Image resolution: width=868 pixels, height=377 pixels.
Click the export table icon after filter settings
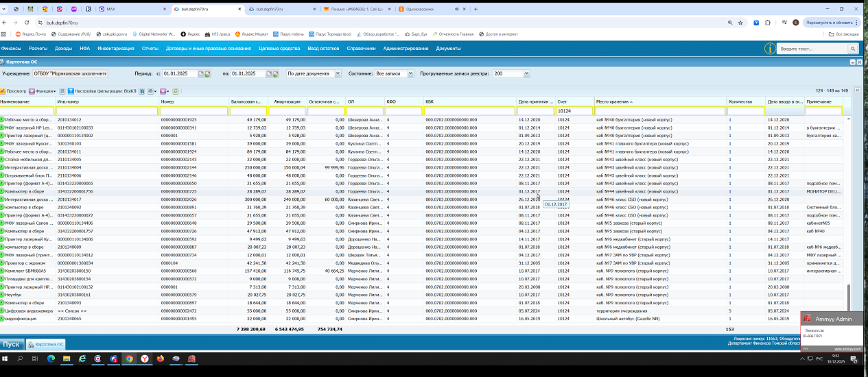[141, 90]
